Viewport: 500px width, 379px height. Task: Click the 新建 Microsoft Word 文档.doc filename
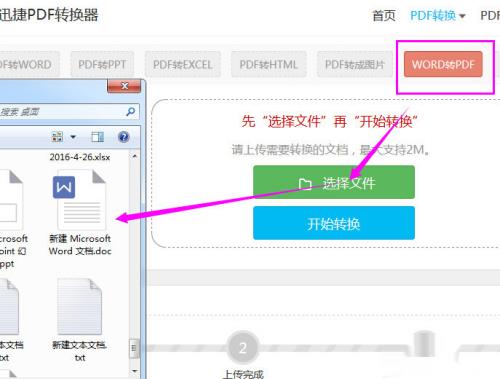tap(80, 245)
